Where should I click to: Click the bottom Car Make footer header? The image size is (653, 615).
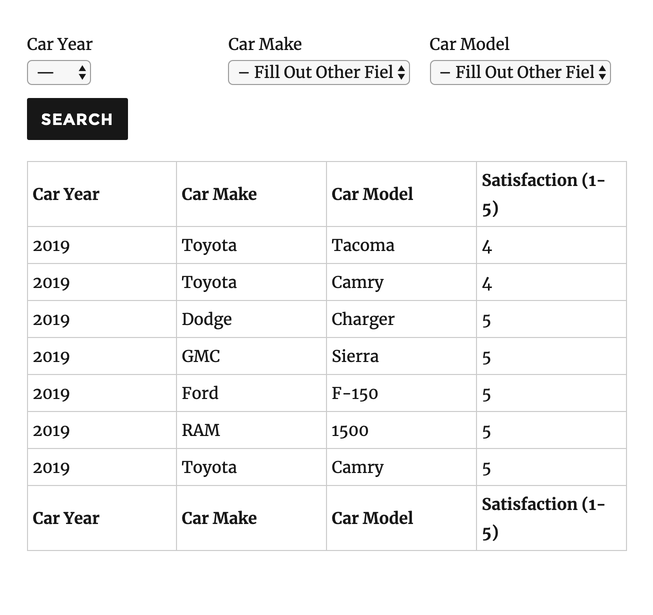coord(252,518)
